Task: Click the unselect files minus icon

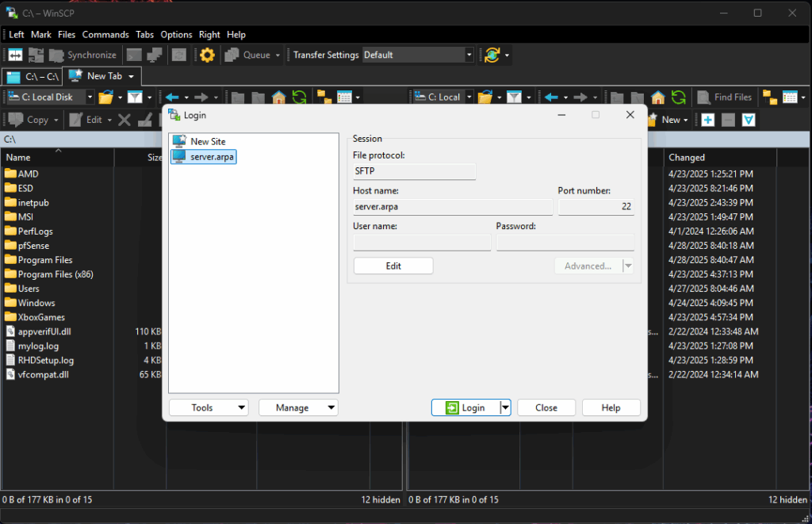Action: point(728,120)
